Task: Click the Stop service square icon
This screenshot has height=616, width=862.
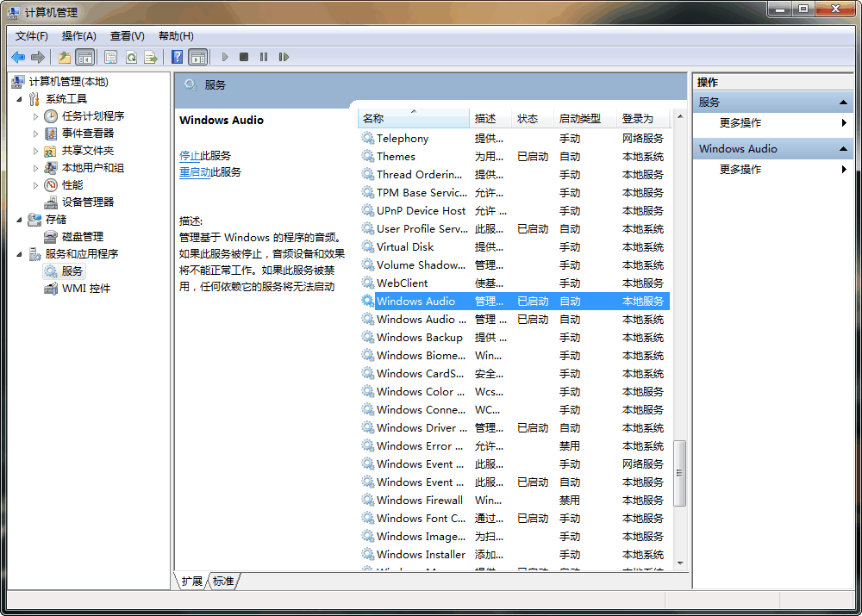Action: pos(244,57)
